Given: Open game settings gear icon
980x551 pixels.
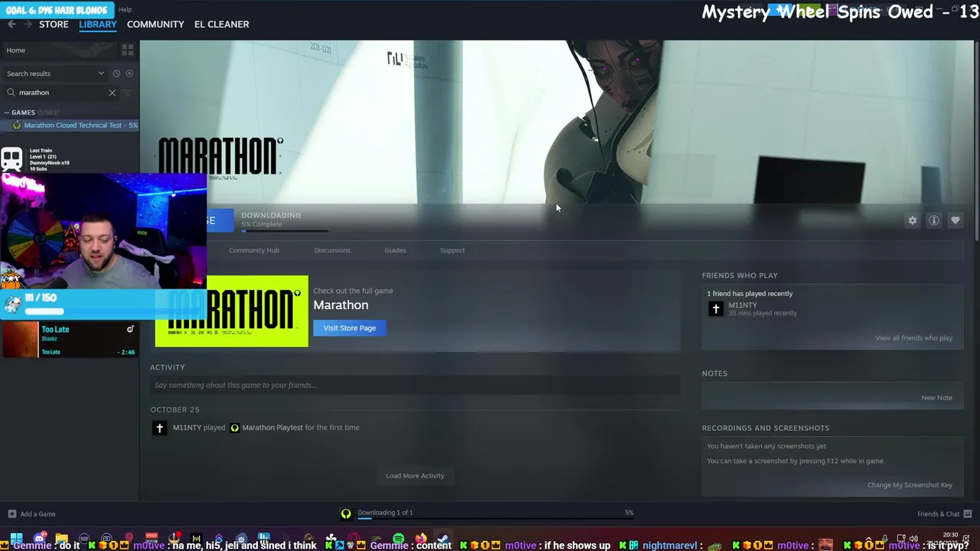Looking at the screenshot, I should point(912,220).
